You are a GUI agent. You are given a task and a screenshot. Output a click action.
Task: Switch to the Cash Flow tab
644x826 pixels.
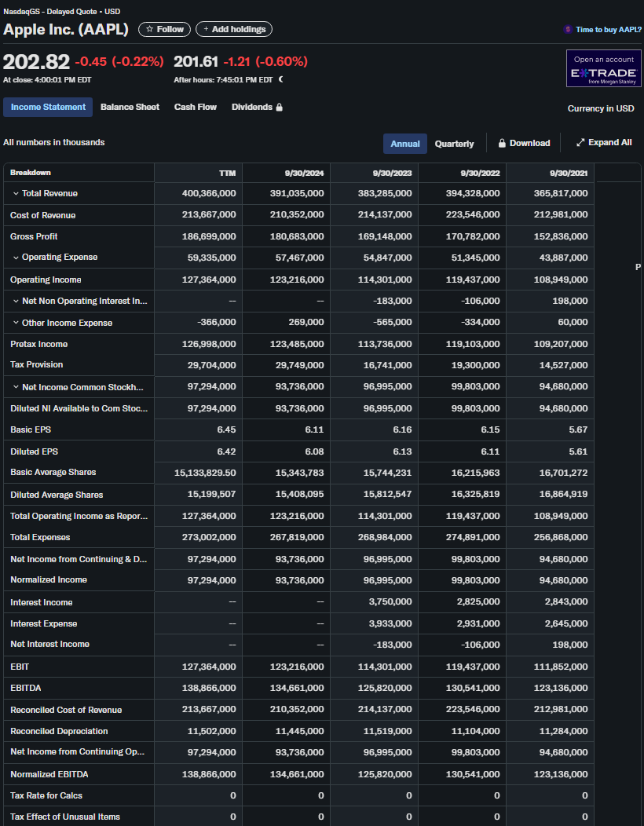click(195, 107)
